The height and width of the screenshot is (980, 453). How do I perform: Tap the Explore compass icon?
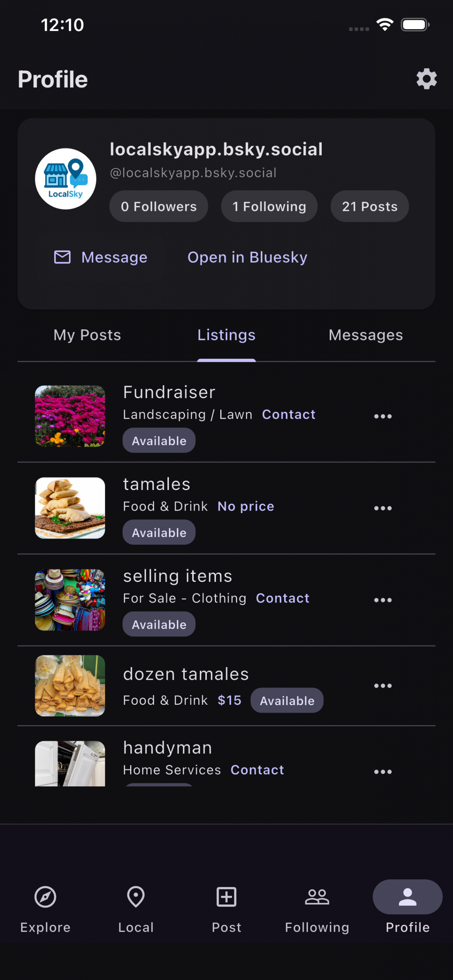point(45,897)
